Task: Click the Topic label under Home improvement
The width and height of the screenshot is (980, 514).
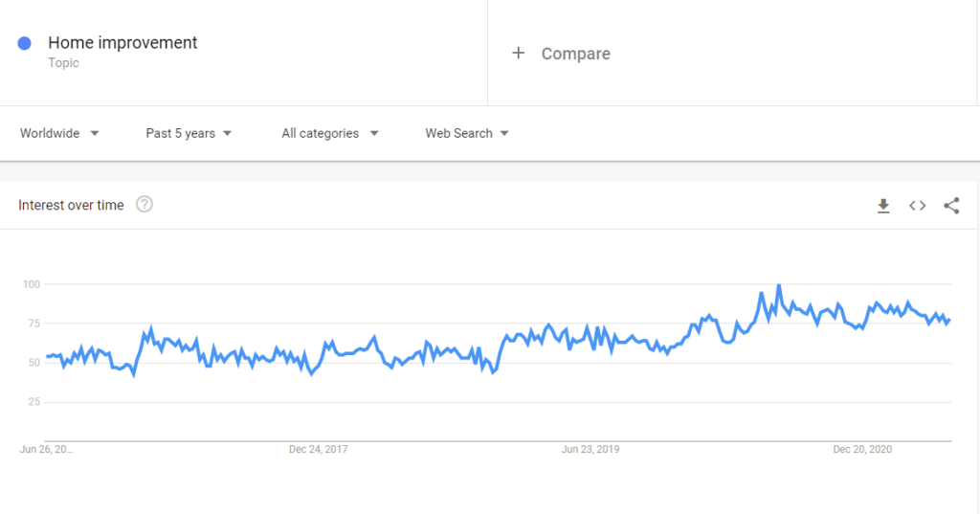Action: click(64, 62)
